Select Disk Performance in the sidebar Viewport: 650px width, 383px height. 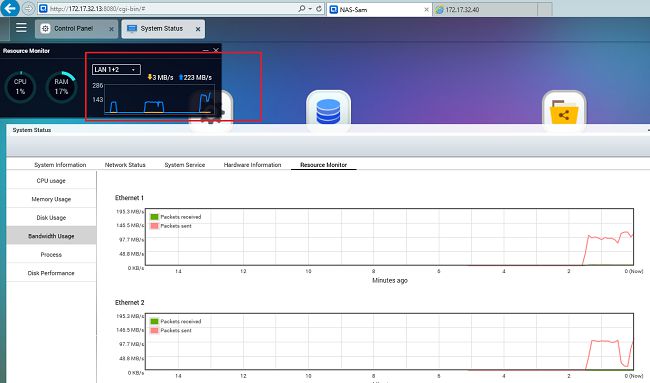coord(51,273)
